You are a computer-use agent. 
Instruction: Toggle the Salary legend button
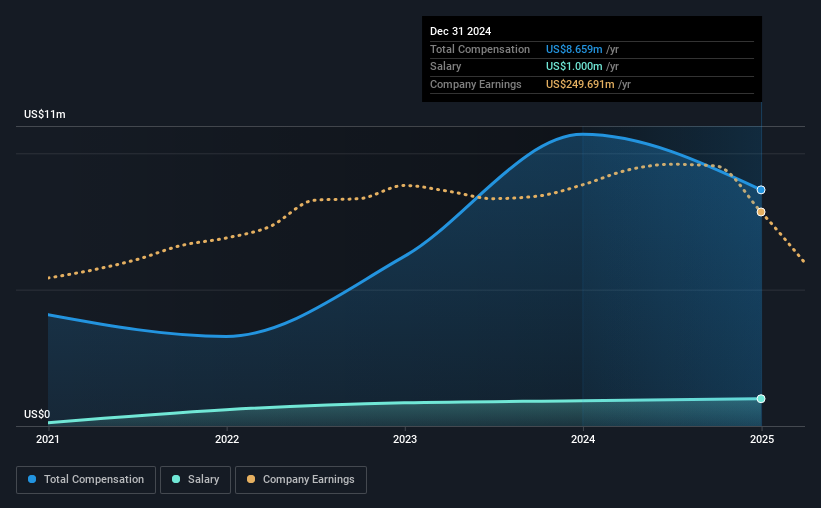click(x=195, y=480)
